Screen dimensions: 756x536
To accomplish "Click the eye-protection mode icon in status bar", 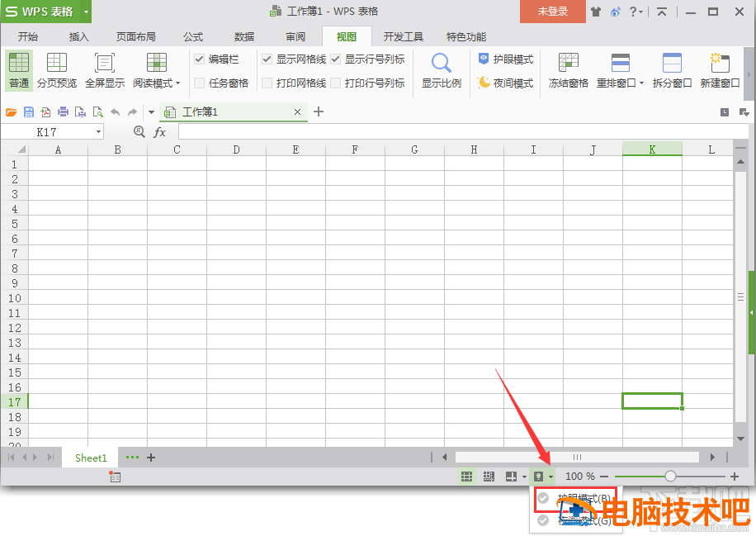I will click(x=539, y=477).
